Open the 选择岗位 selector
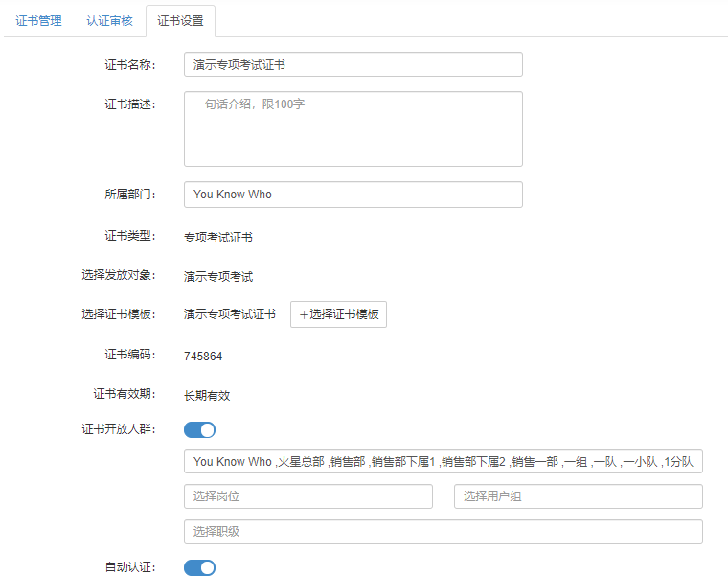 308,496
